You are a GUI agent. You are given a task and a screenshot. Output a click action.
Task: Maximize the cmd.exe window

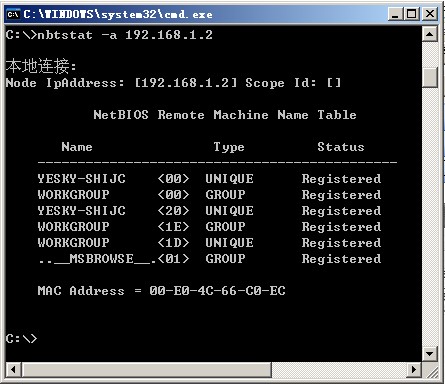pos(412,14)
